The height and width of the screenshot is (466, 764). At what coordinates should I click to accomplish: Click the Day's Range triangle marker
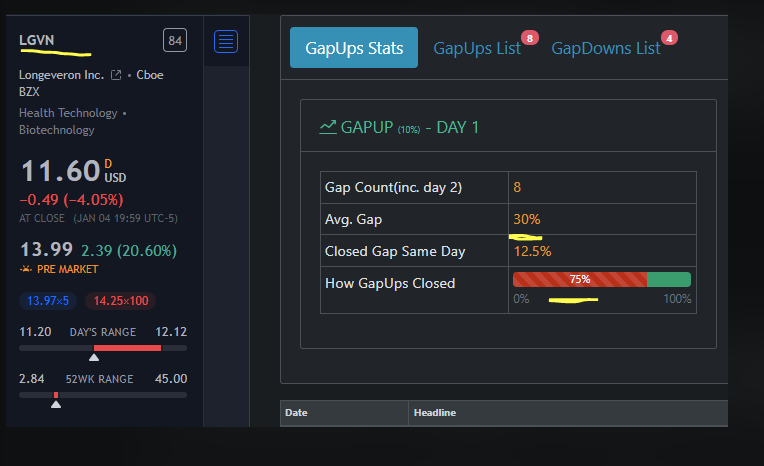(94, 358)
